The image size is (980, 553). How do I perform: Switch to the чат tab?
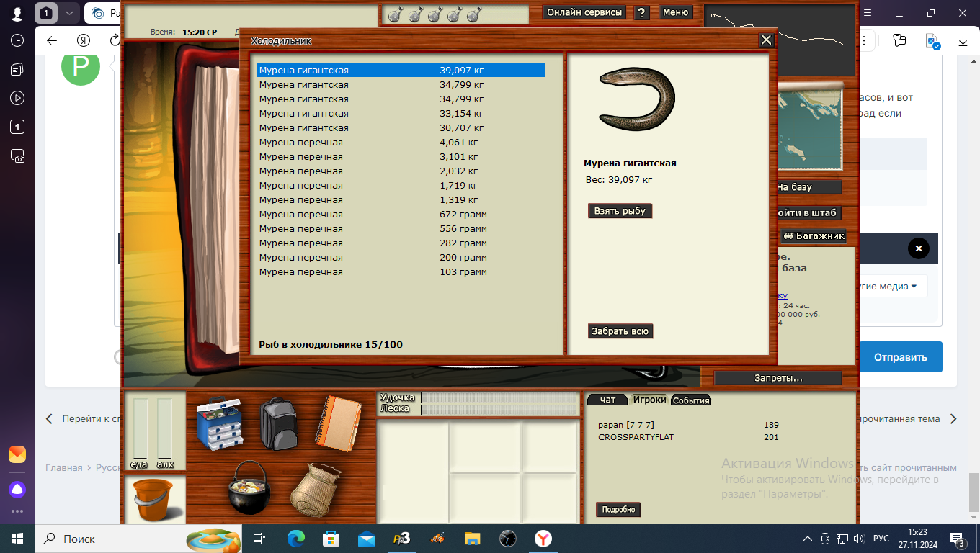point(607,400)
